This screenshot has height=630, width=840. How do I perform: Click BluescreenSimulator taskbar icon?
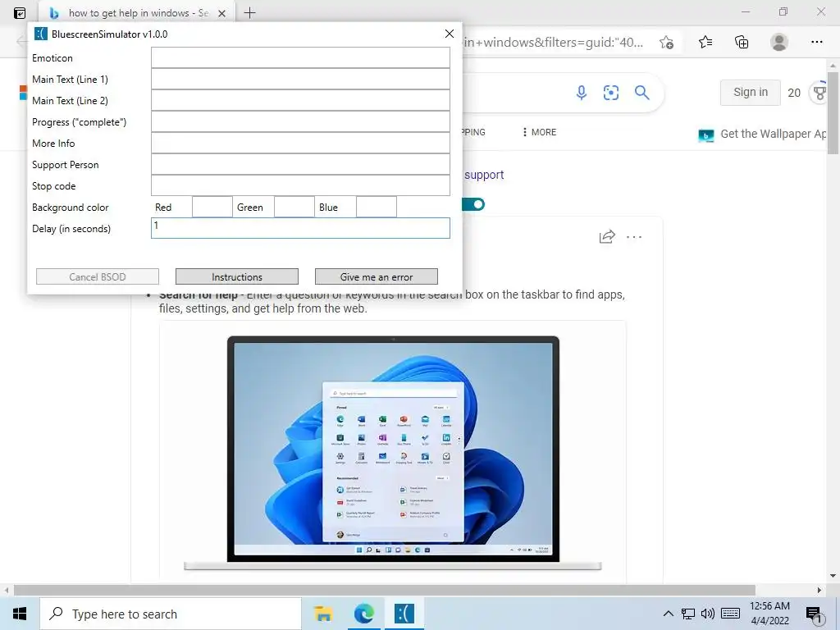pyautogui.click(x=404, y=614)
